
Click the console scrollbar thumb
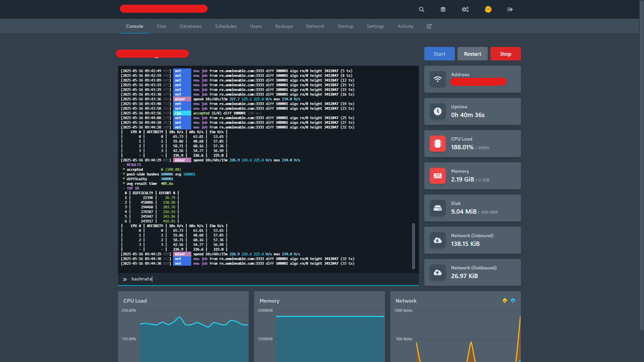coord(413,246)
